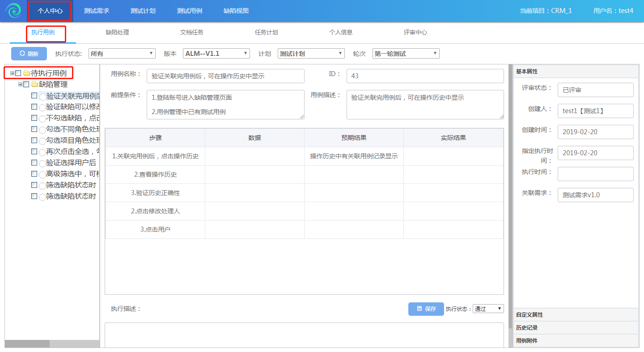Click the folder icon beside 待执行用例
This screenshot has height=352, width=644.
tap(26, 73)
